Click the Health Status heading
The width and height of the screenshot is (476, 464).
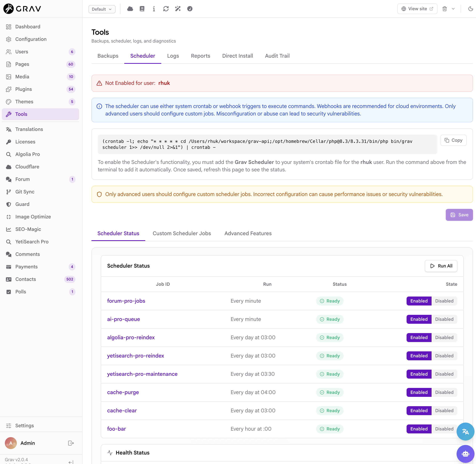(133, 453)
